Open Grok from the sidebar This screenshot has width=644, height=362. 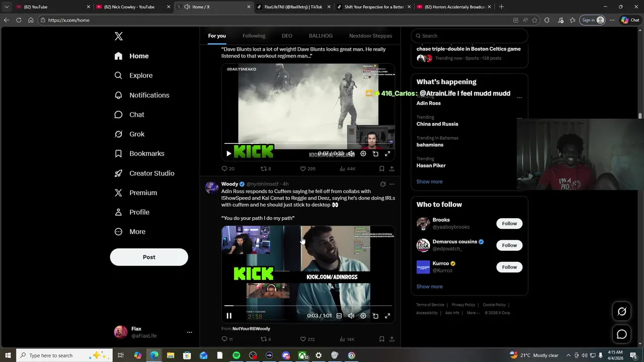point(129,134)
